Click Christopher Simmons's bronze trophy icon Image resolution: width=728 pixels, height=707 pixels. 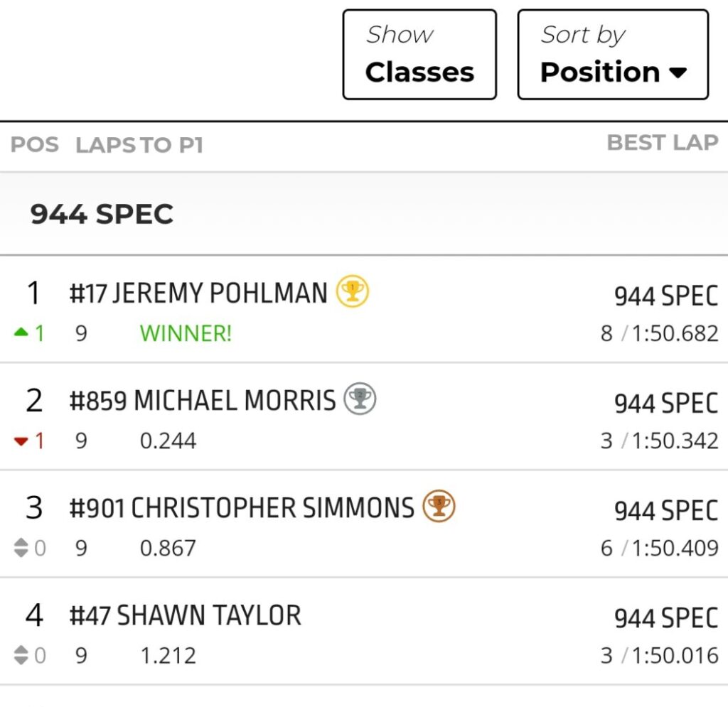[441, 507]
